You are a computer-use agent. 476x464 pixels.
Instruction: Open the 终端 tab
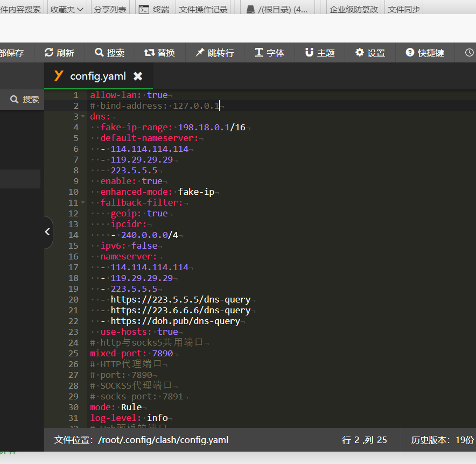(154, 9)
